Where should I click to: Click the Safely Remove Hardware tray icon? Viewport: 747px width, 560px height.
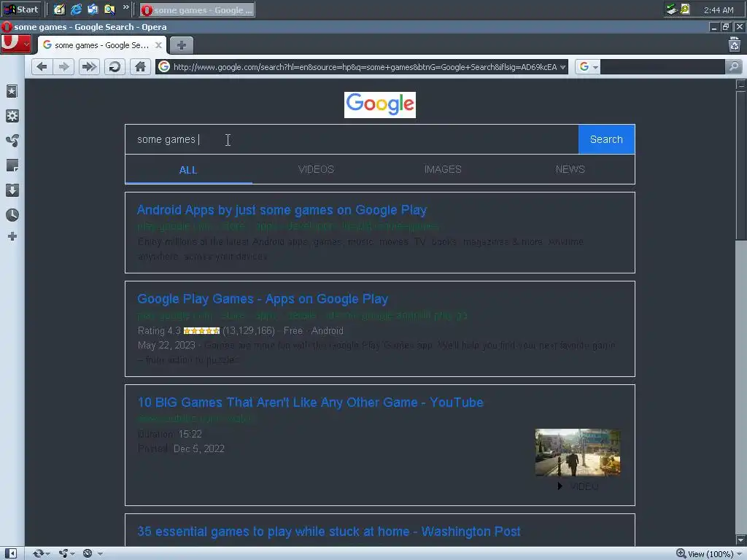(671, 9)
